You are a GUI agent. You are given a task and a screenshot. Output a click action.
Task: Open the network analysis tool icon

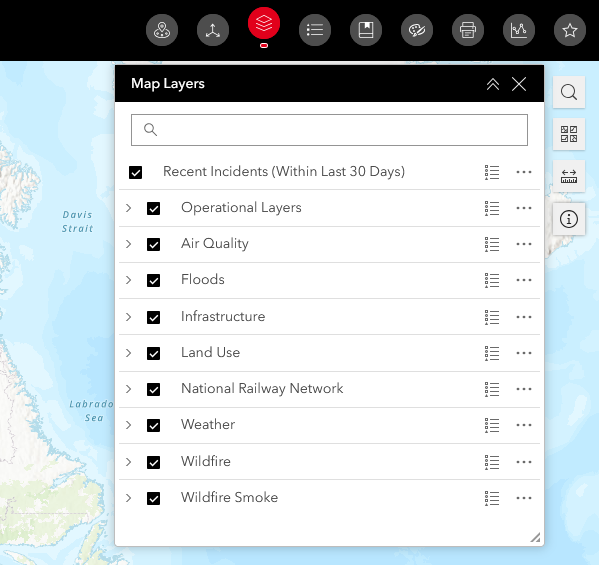[213, 30]
